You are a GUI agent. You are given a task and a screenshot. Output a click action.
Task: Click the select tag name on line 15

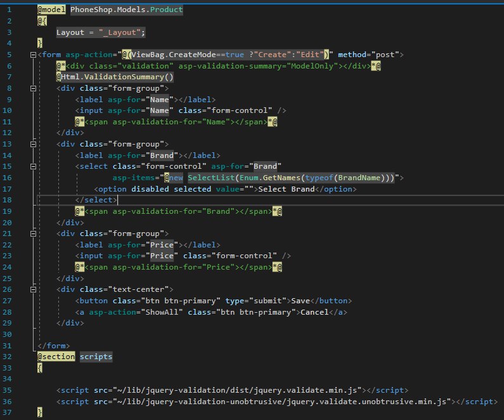click(94, 167)
